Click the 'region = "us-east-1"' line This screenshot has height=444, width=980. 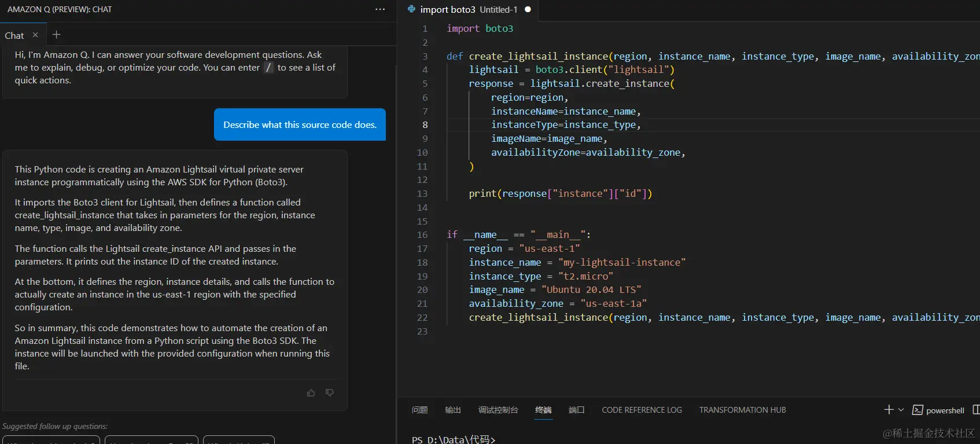(524, 248)
